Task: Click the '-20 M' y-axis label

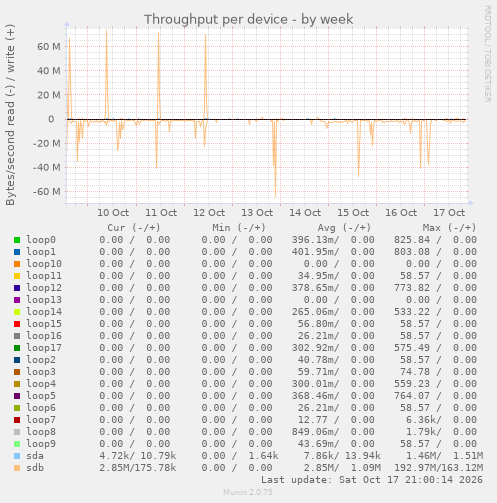Action: pos(47,143)
